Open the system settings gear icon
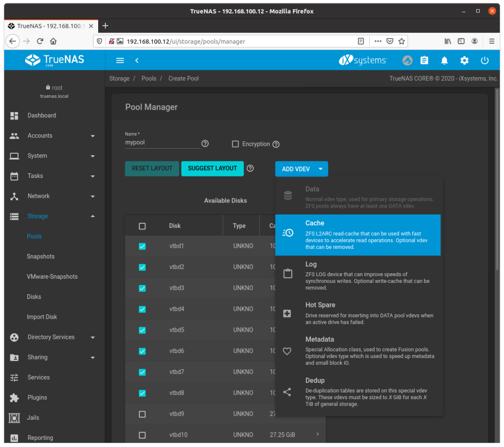Viewport: 504px width, 447px height. (464, 61)
